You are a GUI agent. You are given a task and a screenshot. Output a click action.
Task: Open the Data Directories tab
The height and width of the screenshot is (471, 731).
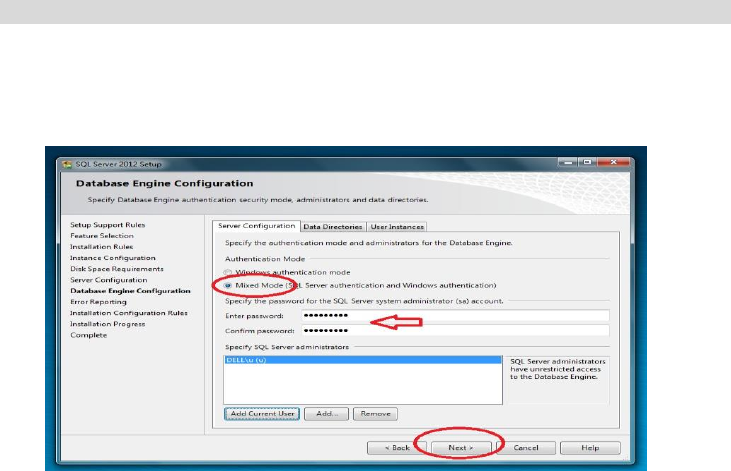(x=333, y=227)
